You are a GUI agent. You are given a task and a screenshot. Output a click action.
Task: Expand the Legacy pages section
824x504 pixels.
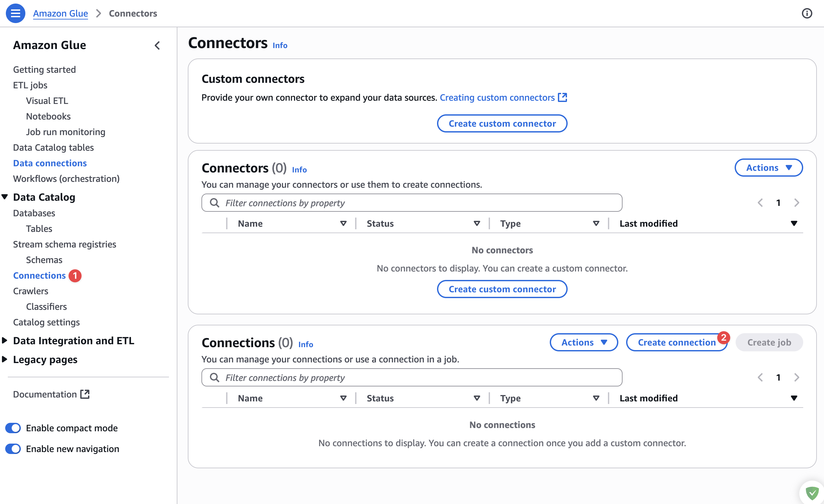pyautogui.click(x=5, y=359)
